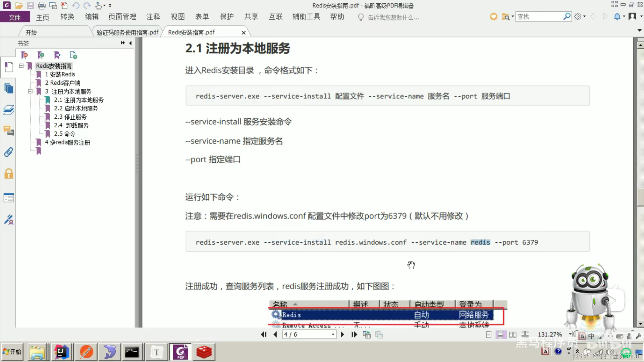Select single page view mode
644x362 pixels.
[x=489, y=335]
